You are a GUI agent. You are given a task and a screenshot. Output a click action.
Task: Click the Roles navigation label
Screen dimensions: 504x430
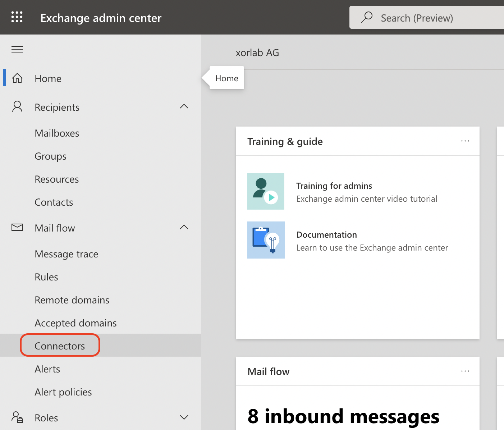pyautogui.click(x=46, y=418)
